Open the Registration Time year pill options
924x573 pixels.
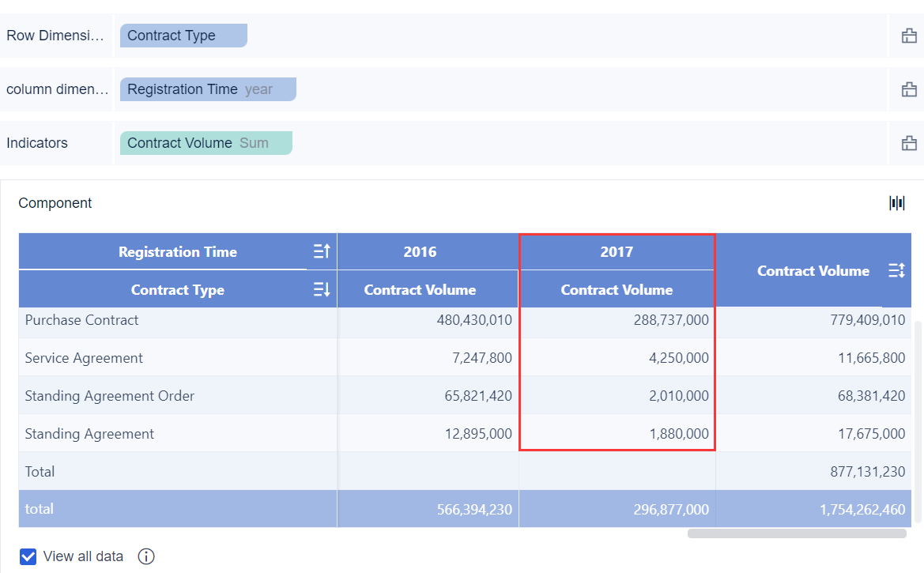pyautogui.click(x=208, y=89)
